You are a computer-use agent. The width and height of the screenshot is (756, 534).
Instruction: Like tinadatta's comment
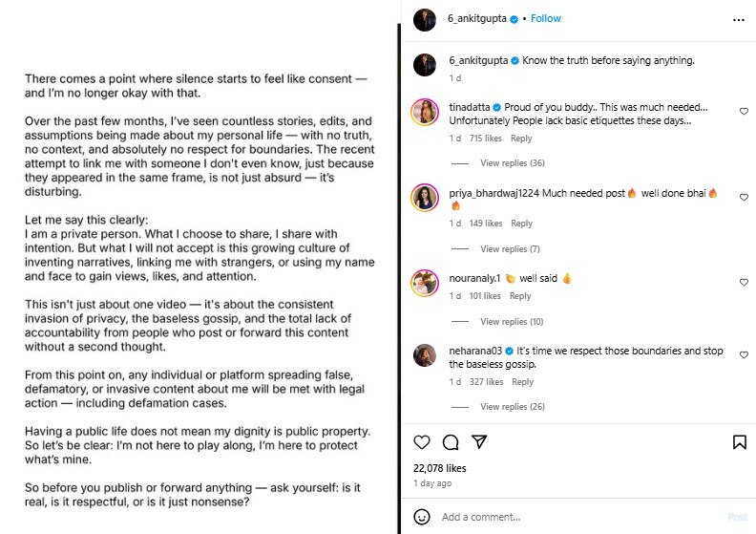[x=744, y=112]
